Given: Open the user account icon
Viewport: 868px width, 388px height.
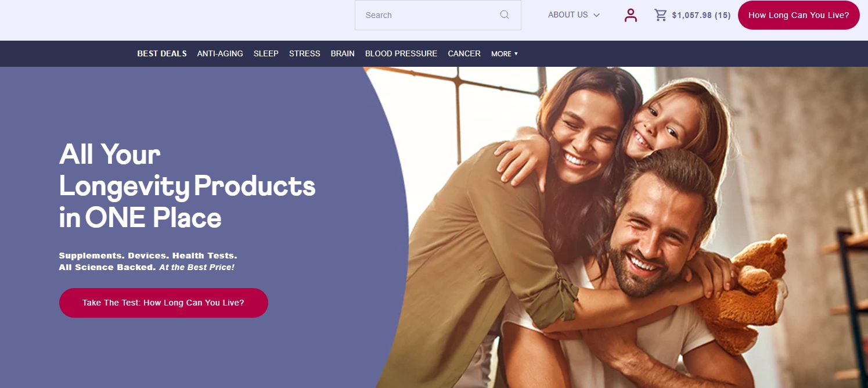Looking at the screenshot, I should [x=631, y=15].
